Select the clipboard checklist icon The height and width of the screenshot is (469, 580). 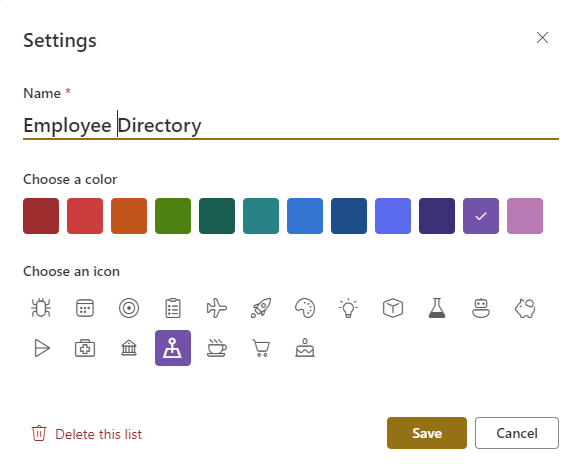(x=173, y=308)
